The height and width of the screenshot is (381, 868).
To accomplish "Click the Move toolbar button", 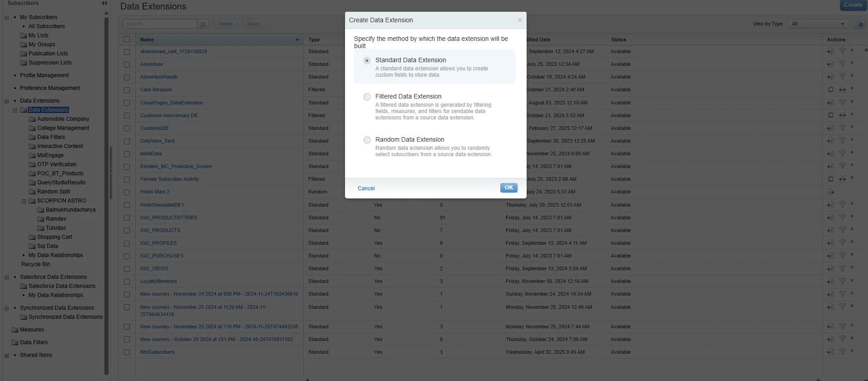I will 253,24.
